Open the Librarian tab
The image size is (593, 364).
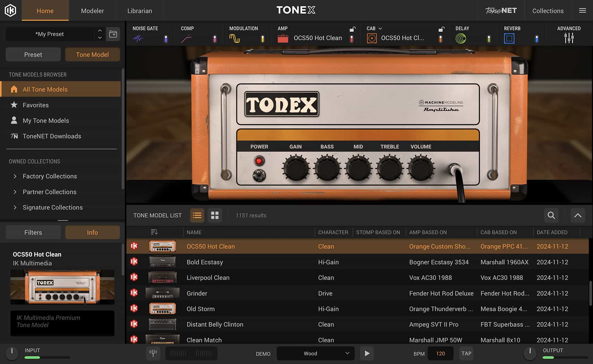(x=139, y=10)
